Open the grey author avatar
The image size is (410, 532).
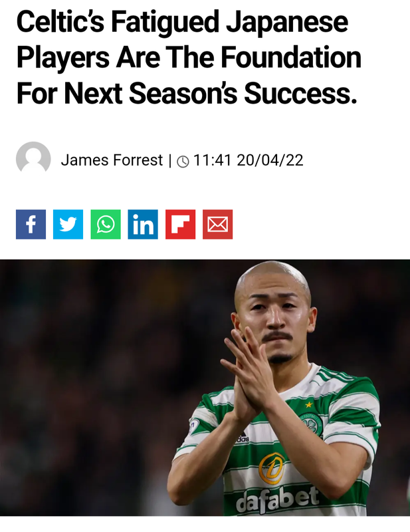click(33, 159)
